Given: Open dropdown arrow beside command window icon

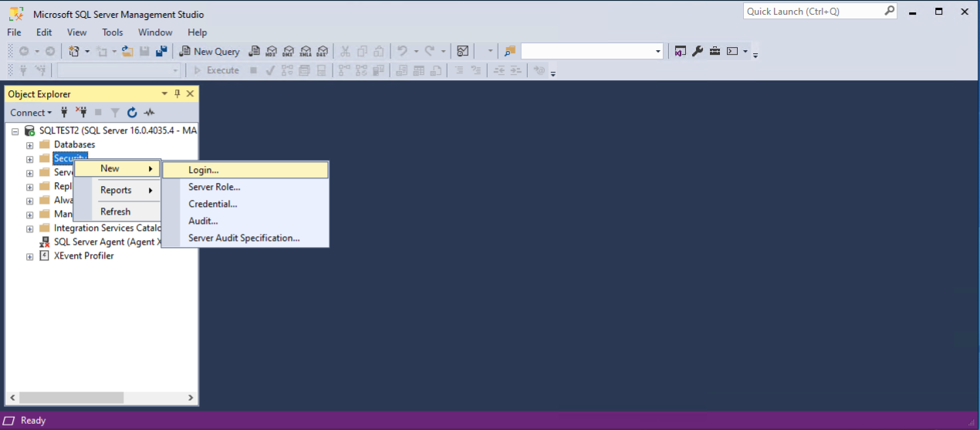Looking at the screenshot, I should tap(745, 51).
